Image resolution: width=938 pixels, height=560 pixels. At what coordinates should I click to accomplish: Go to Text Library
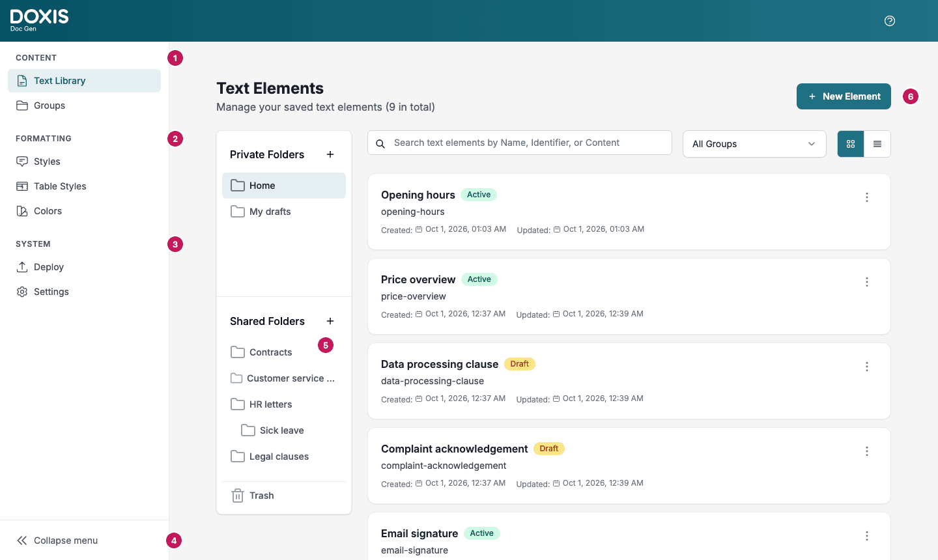click(84, 81)
